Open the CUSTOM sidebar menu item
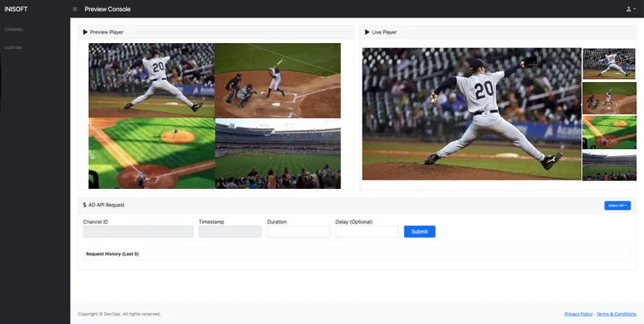The height and width of the screenshot is (324, 644). coord(13,48)
